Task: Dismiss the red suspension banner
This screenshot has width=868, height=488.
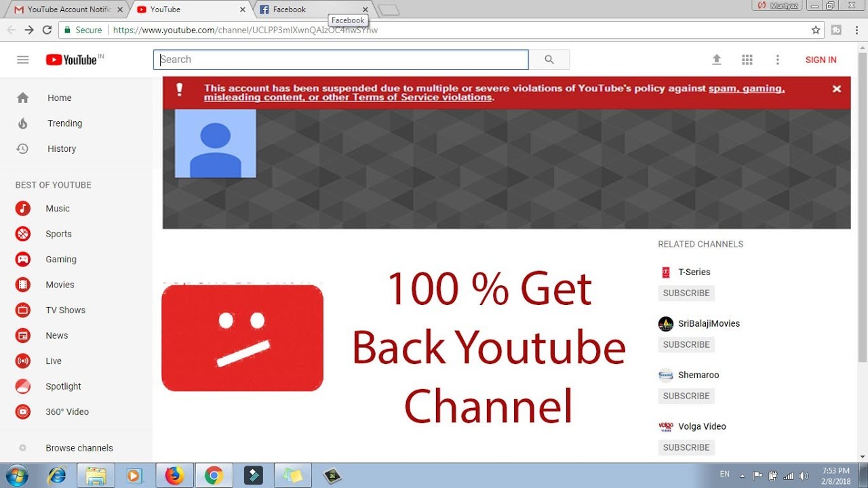Action: click(837, 89)
